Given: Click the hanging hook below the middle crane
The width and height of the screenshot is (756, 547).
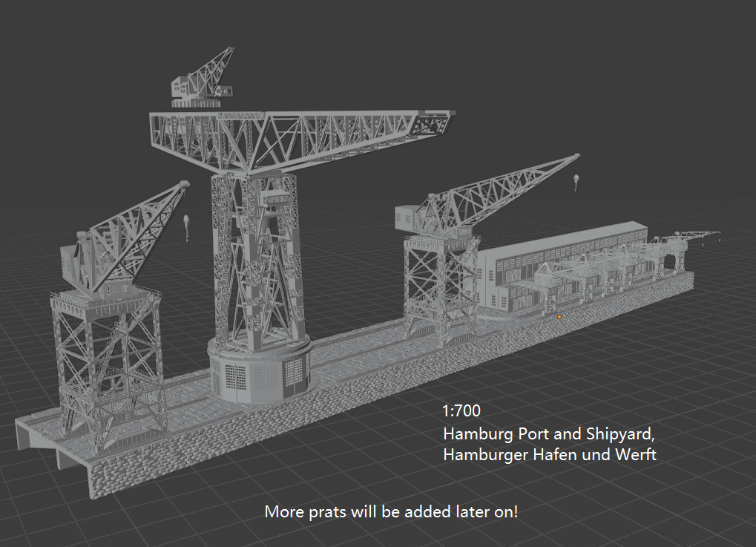Looking at the screenshot, I should [576, 182].
